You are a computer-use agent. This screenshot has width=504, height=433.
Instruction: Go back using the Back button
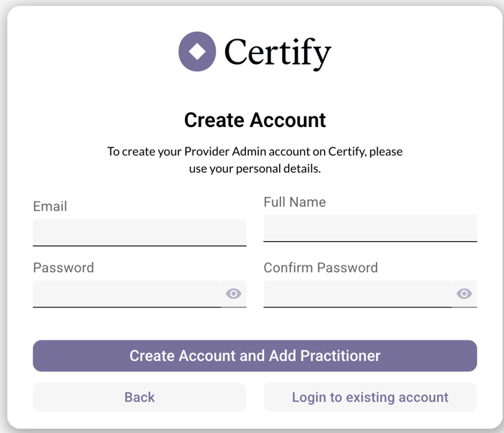tap(139, 398)
